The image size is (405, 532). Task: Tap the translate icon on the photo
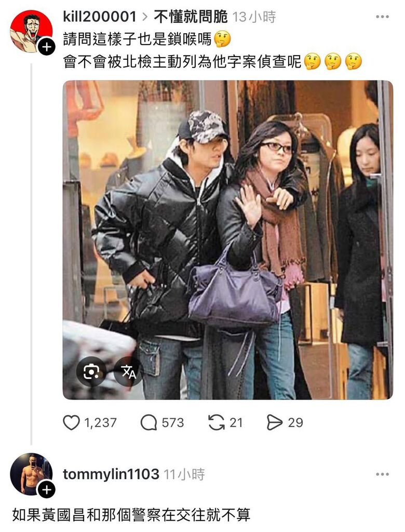point(129,372)
